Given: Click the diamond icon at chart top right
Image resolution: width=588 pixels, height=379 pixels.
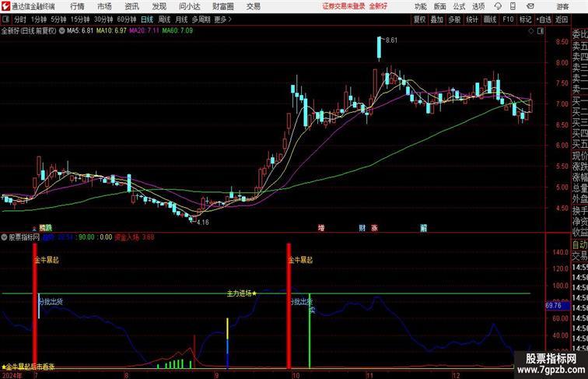Looking at the screenshot, I should pos(531,31).
